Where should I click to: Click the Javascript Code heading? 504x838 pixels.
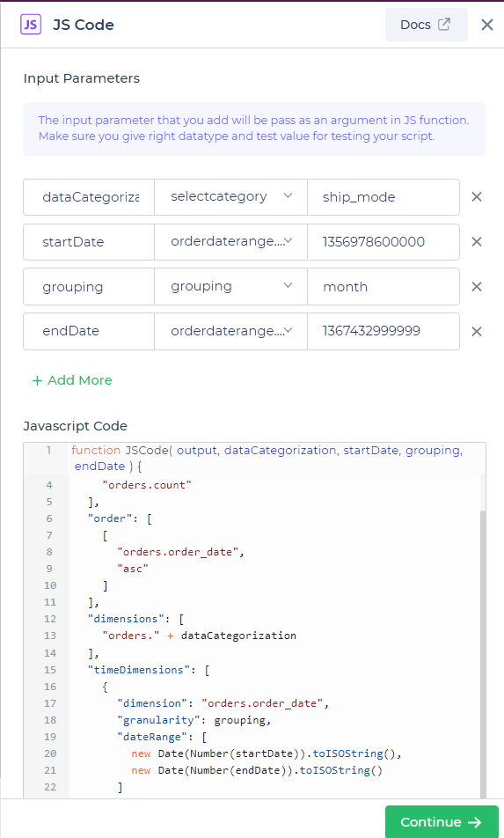[76, 426]
